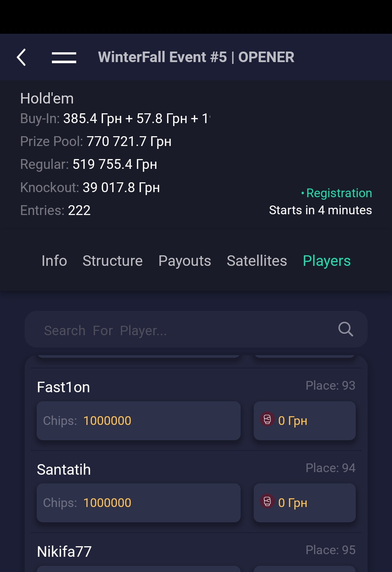Select player name Nikifa77
The width and height of the screenshot is (392, 572).
point(64,552)
